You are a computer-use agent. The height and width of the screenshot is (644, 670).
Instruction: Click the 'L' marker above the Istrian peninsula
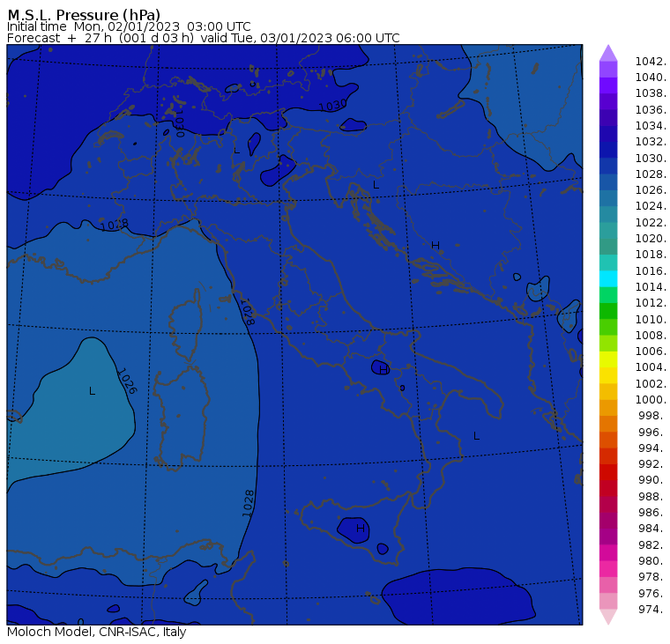[376, 185]
